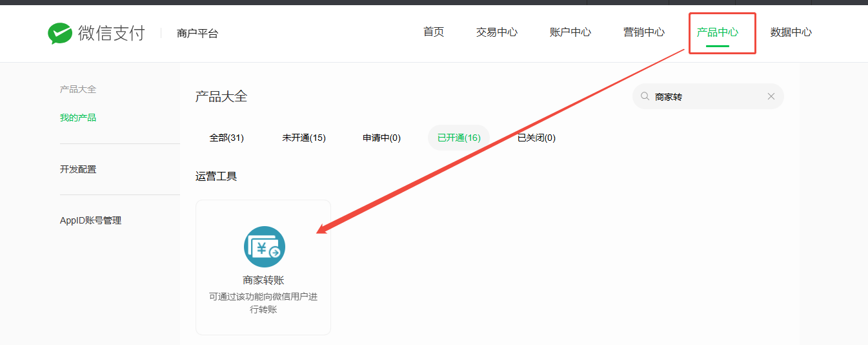This screenshot has width=868, height=345.
Task: Select the 产品中心 navigation item
Action: point(717,32)
